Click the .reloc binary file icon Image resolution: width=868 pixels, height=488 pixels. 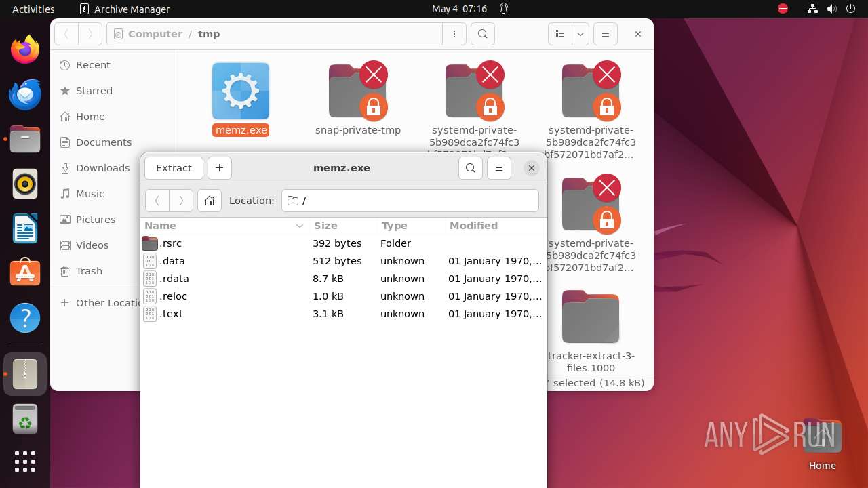point(150,296)
